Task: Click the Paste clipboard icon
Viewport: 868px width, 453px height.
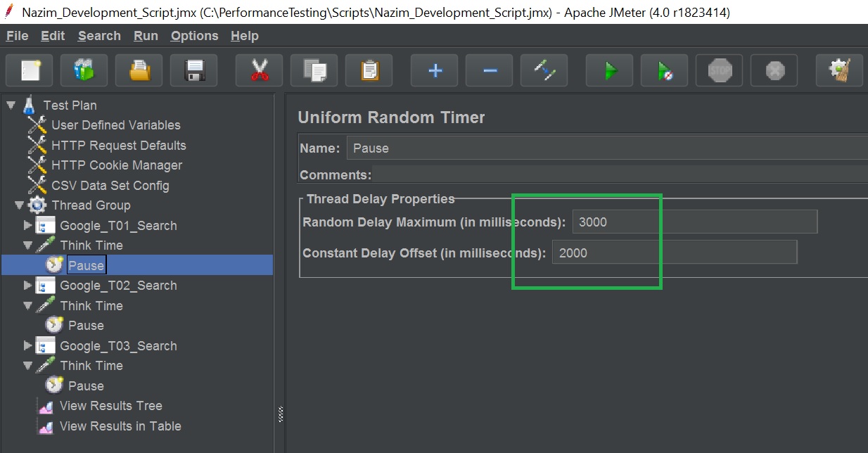Action: [x=369, y=70]
